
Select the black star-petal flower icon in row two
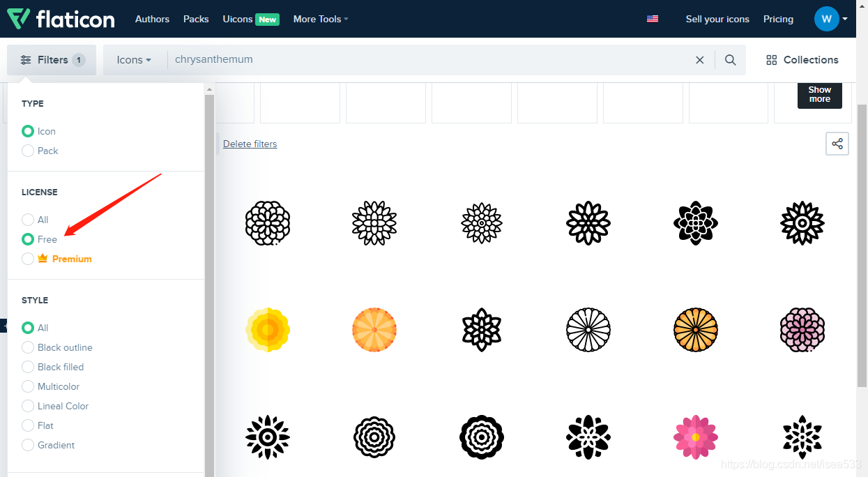click(482, 329)
